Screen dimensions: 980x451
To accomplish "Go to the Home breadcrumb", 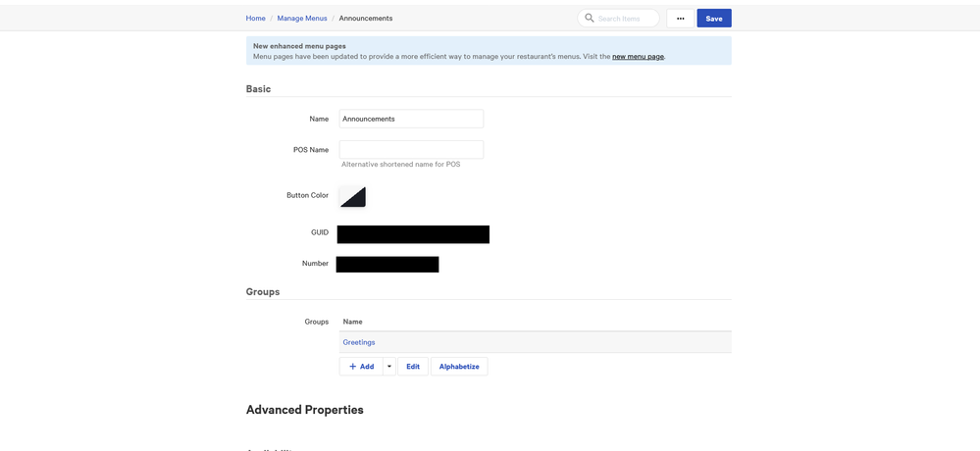I will (x=255, y=19).
